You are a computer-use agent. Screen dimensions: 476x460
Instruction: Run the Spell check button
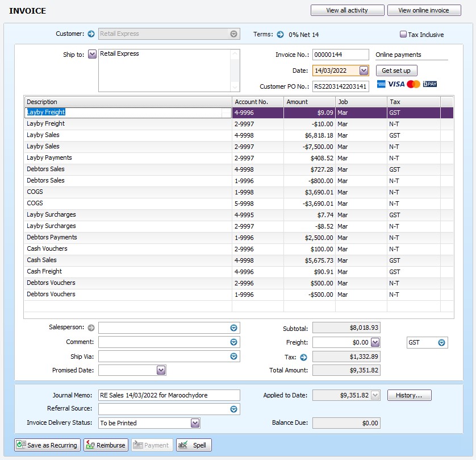194,445
